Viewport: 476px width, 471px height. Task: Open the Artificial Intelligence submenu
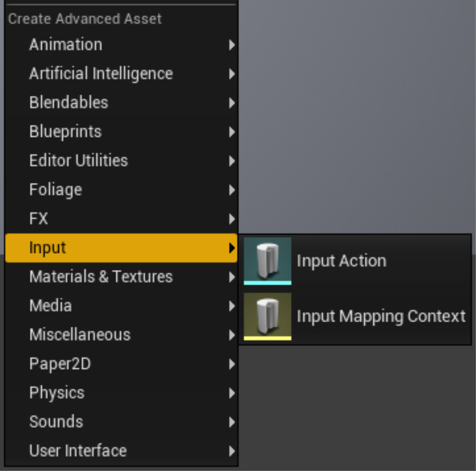[121, 74]
